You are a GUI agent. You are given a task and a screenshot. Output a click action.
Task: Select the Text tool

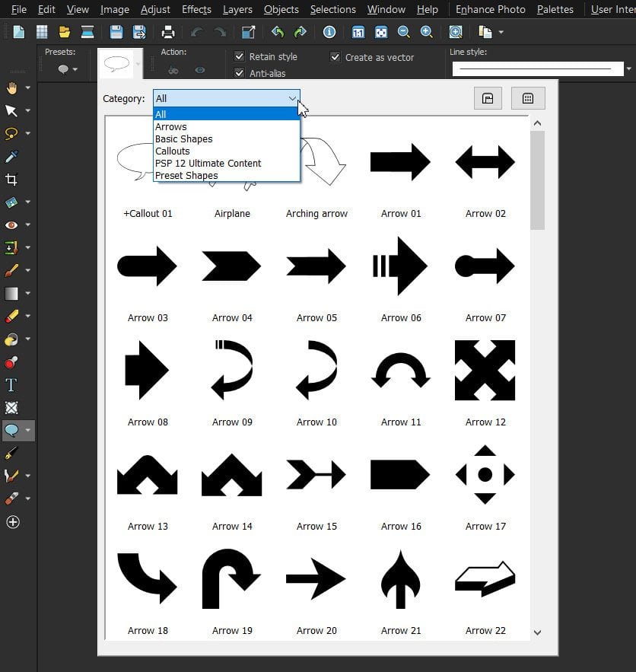pos(11,385)
